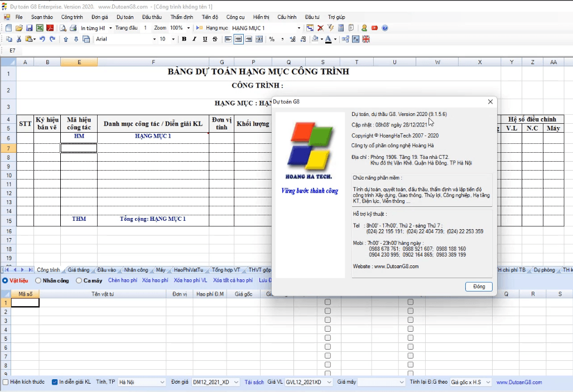Screen dimensions: 573x392
Task: Click the UK flag language icon
Action: pos(365,39)
